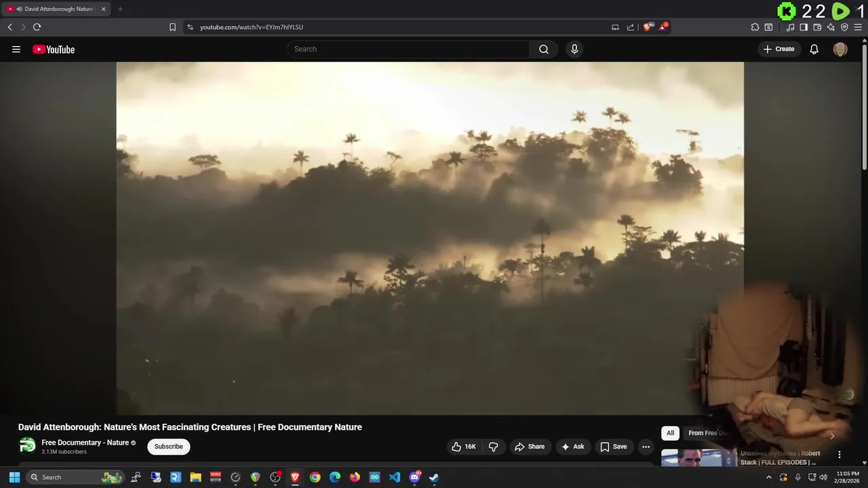
Task: Open the Free Documentary - Nature channel link
Action: point(85,443)
